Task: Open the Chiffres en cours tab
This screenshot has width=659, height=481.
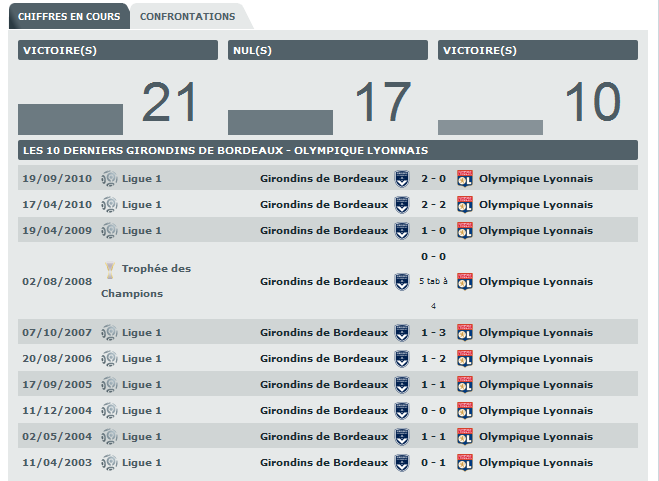Action: pyautogui.click(x=69, y=16)
